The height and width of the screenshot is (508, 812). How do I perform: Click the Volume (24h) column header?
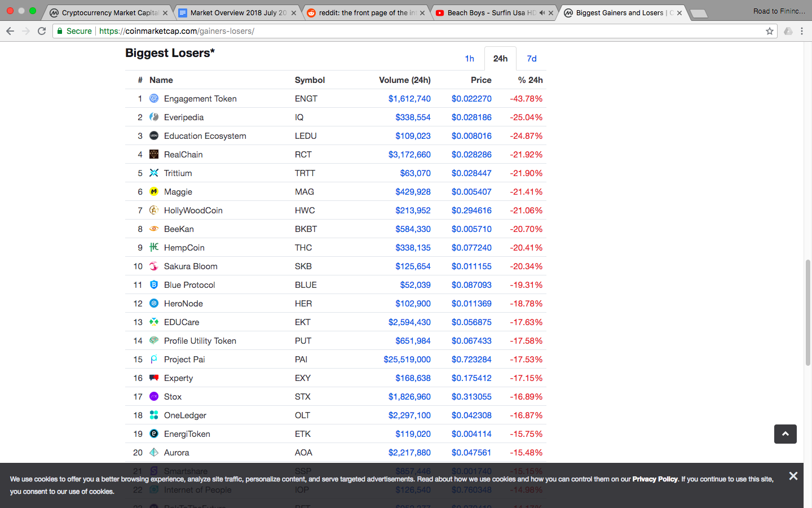click(405, 80)
